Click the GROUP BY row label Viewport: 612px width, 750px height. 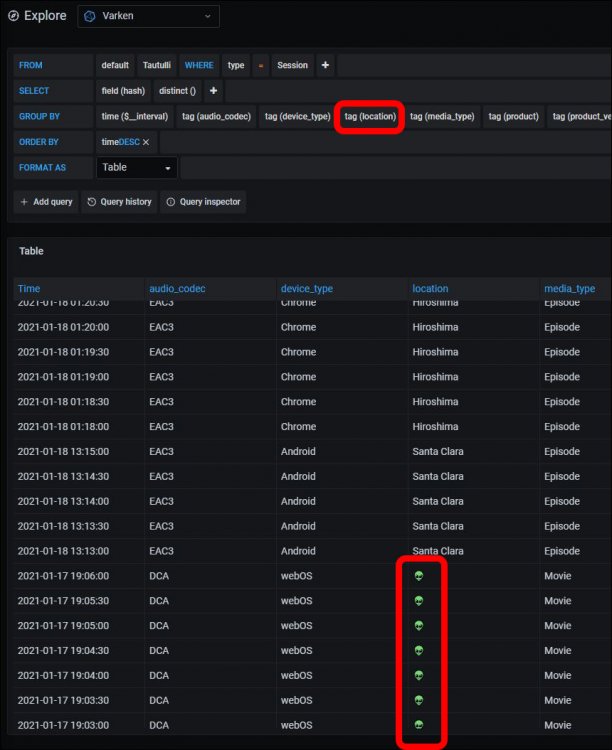click(x=39, y=117)
